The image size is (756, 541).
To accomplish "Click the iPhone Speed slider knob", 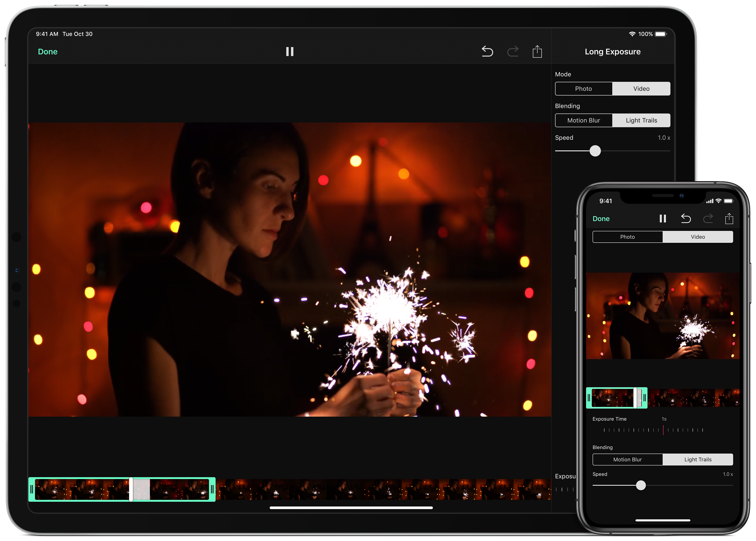I will click(x=640, y=485).
